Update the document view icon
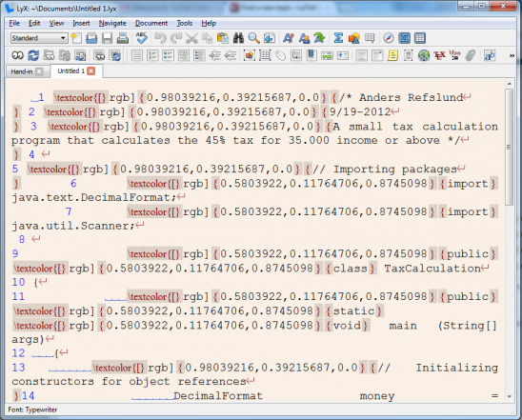Image resolution: width=522 pixels, height=420 pixels. pyautogui.click(x=33, y=55)
